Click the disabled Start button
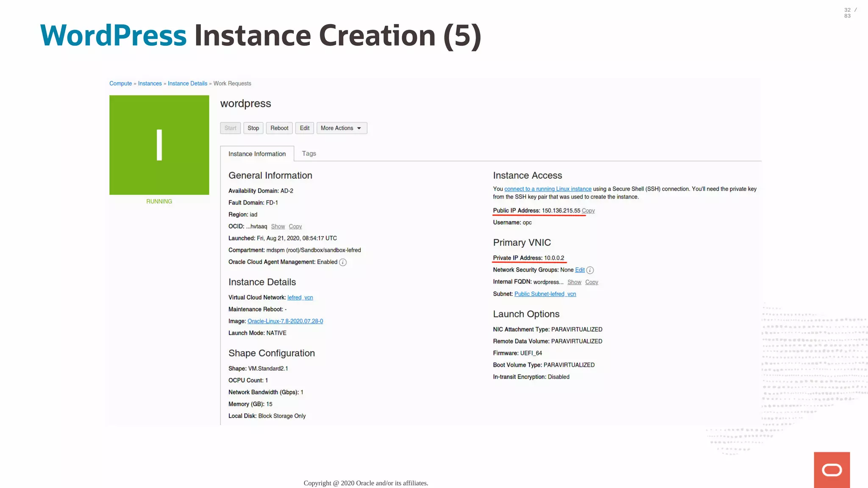 pos(230,128)
